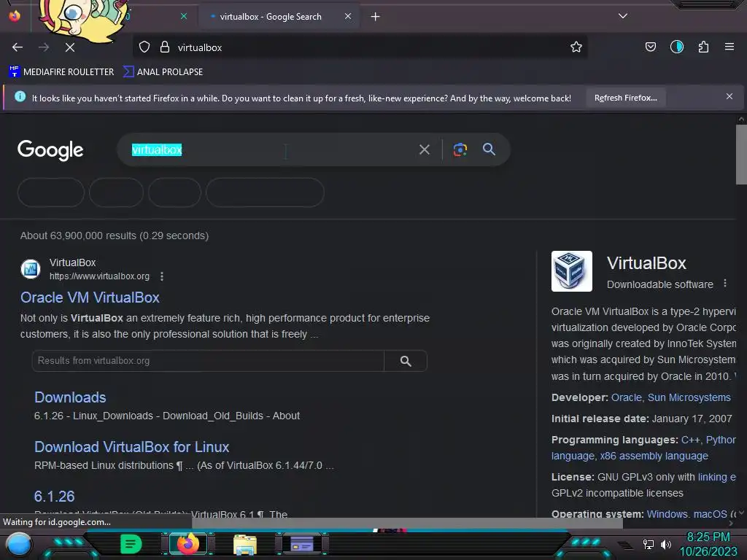747x560 pixels.
Task: Switch to the virtualbox - Google Search tab
Action: pyautogui.click(x=271, y=17)
